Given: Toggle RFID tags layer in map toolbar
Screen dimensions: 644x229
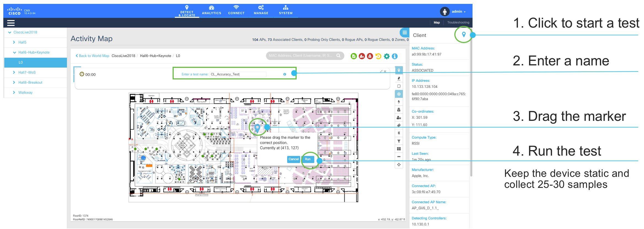Looking at the screenshot, I should pyautogui.click(x=399, y=125).
